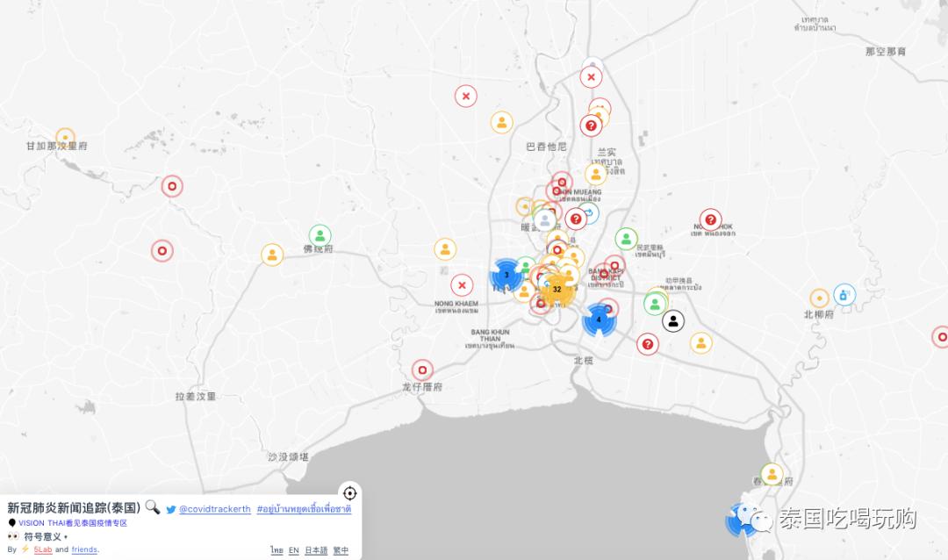Select the red question marker below the black person marker
948x560 pixels.
(648, 344)
